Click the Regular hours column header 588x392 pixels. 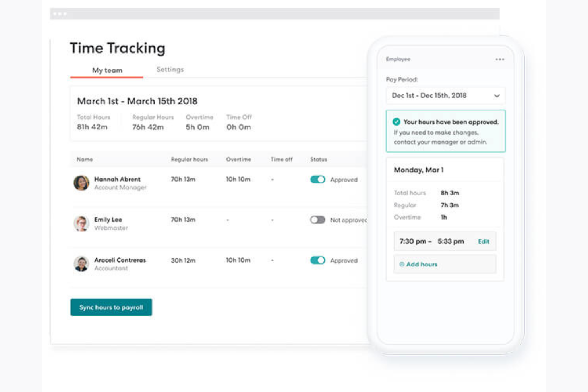click(x=189, y=159)
